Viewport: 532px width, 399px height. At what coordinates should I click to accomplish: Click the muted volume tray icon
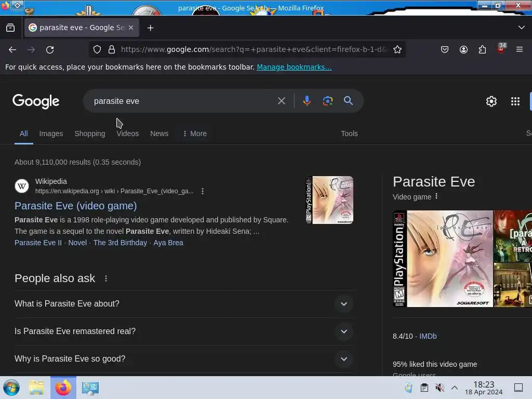(440, 388)
